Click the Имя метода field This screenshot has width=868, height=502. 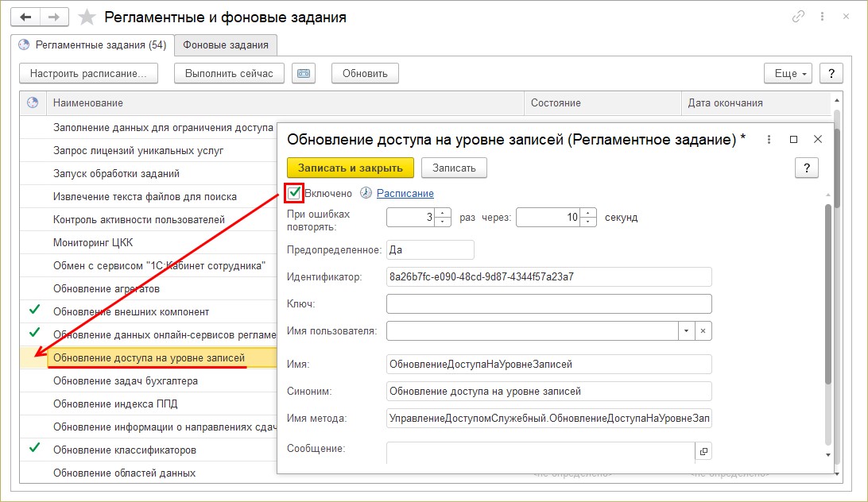tap(548, 419)
